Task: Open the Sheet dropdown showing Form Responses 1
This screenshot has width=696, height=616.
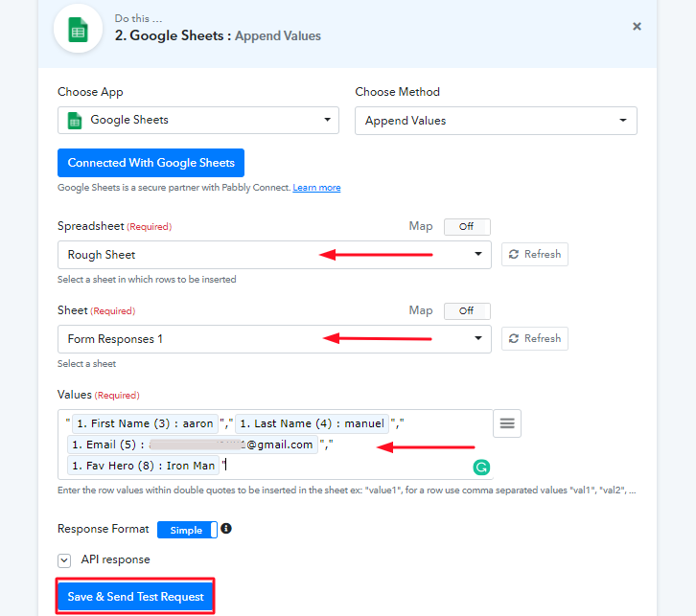Action: 274,339
